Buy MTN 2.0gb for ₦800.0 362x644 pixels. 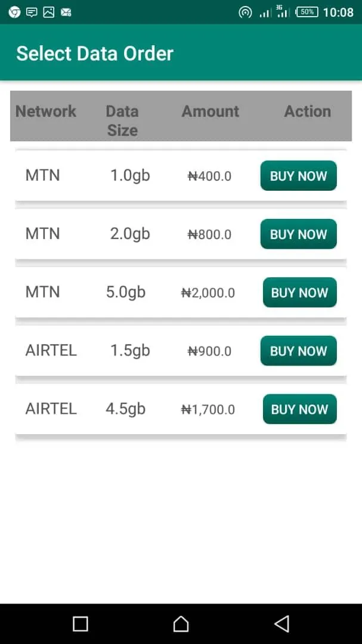(x=298, y=234)
